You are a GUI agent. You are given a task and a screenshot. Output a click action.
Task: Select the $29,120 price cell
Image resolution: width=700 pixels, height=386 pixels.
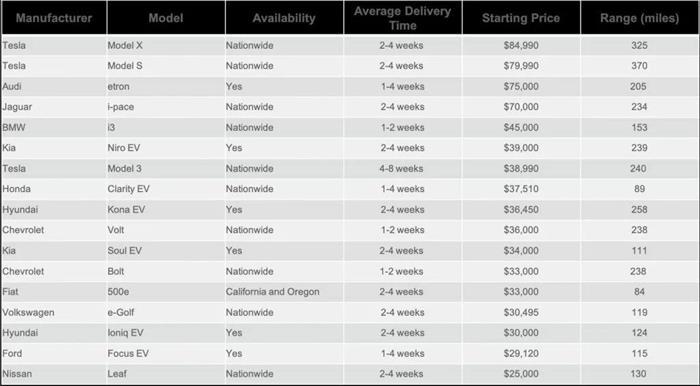[521, 353]
